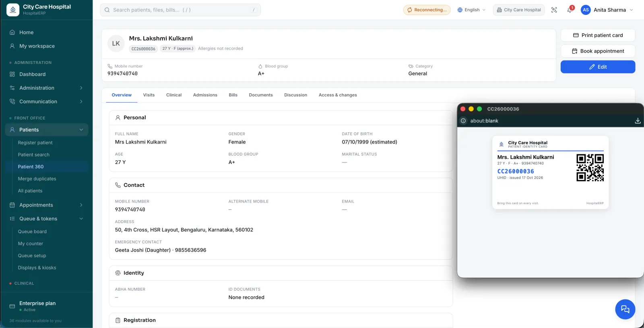Collapse the Patients section
This screenshot has height=328, width=644.
[x=46, y=129]
